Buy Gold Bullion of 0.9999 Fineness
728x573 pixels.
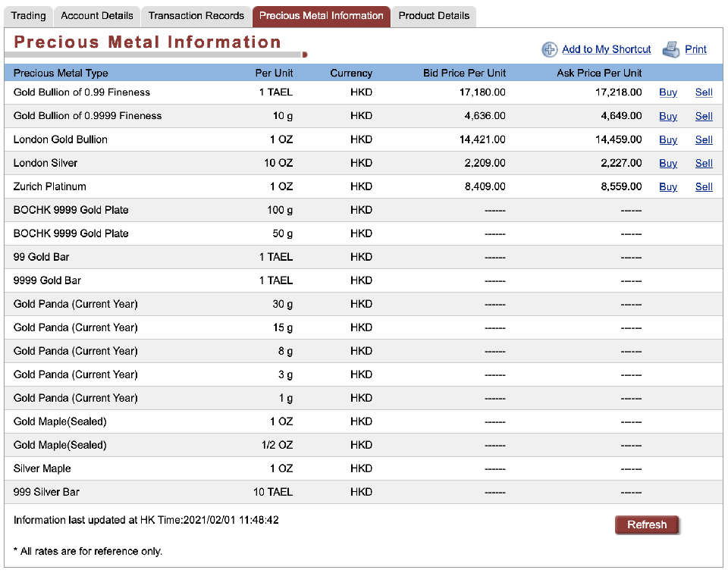(x=668, y=116)
